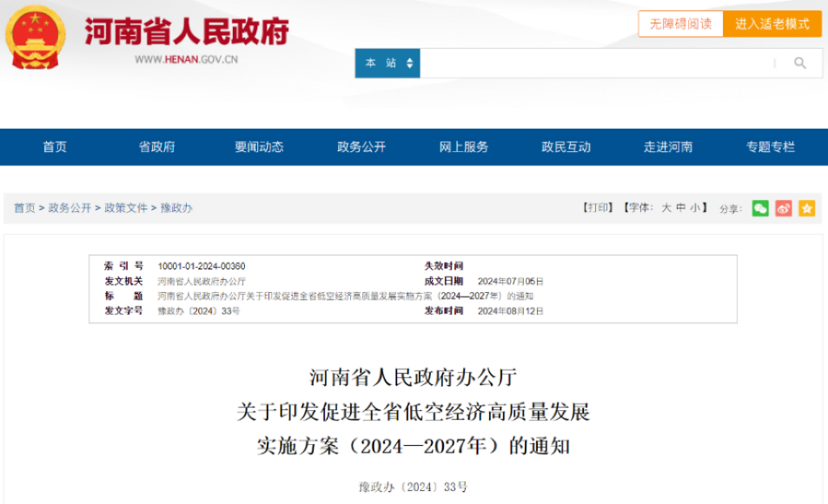Set font size to 中

coord(680,208)
